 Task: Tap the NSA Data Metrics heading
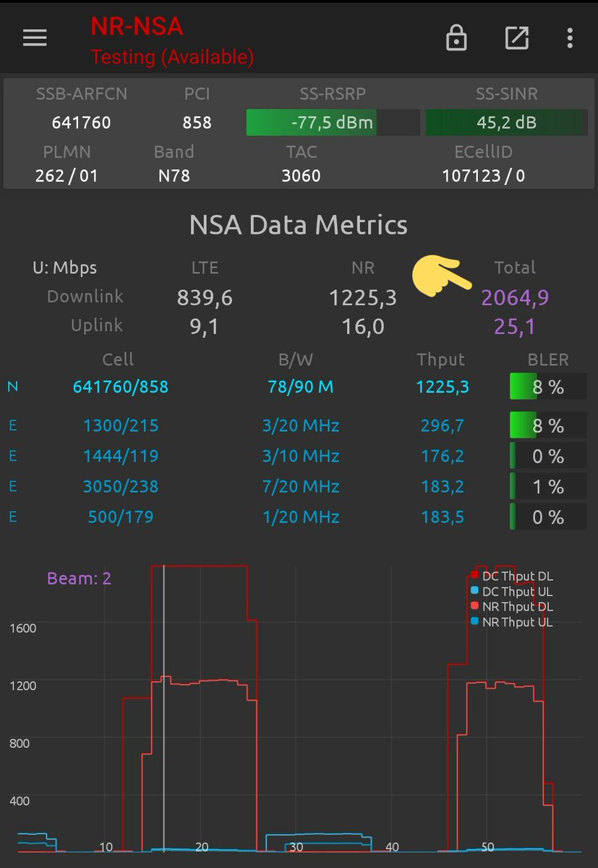298,225
